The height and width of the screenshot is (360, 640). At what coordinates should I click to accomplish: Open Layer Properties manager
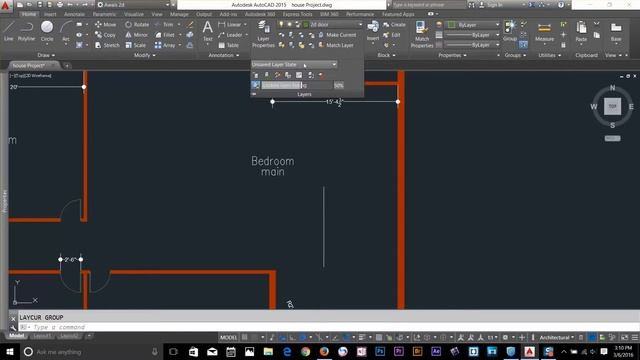click(x=263, y=34)
